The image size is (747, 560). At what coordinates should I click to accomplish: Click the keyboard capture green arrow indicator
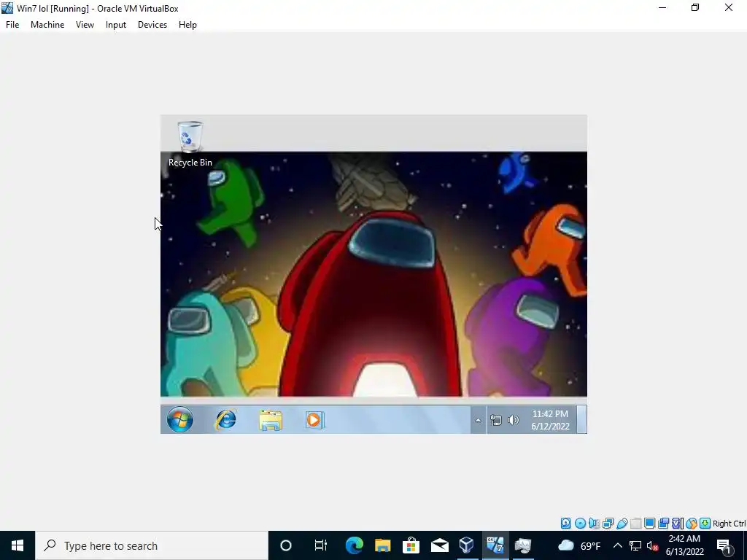tap(705, 524)
